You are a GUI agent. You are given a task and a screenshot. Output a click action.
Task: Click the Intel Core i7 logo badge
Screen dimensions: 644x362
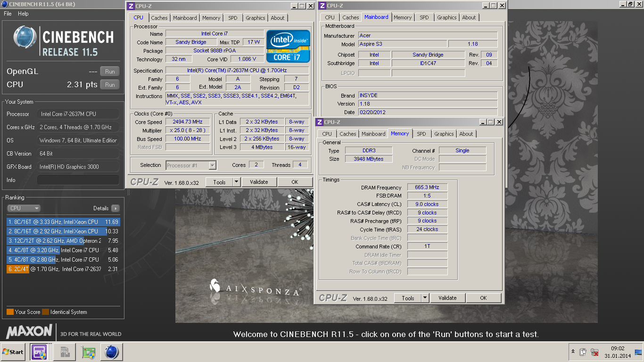point(288,46)
